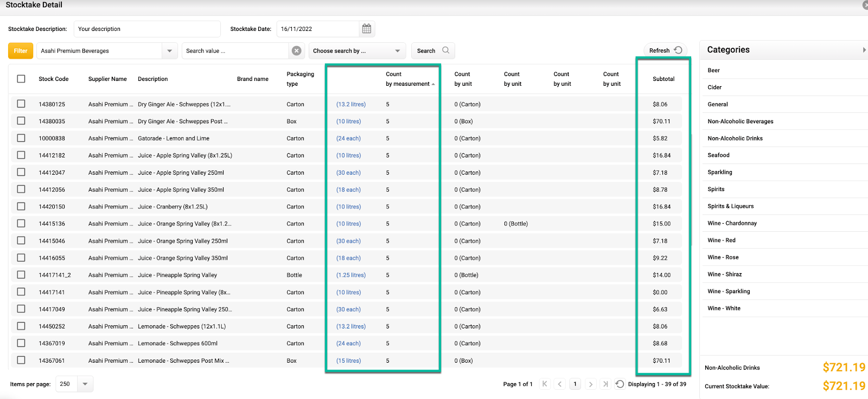The image size is (868, 399).
Task: Click the Juice - Cranberry (8x1.25L) description
Action: point(173,207)
